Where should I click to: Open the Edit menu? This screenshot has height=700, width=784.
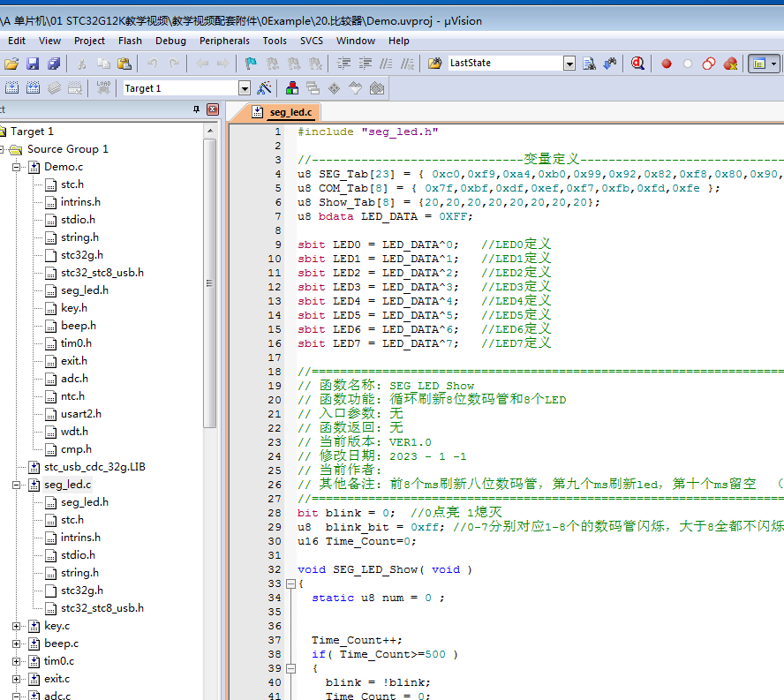(17, 41)
